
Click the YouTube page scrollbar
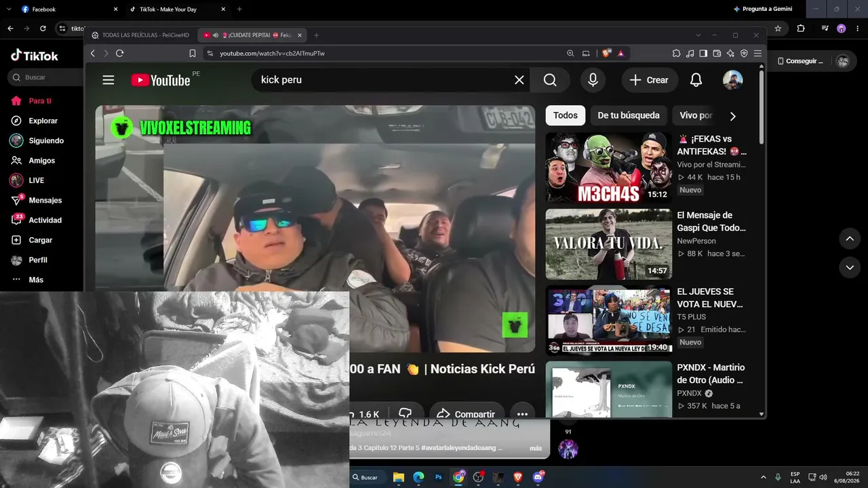tap(762, 107)
